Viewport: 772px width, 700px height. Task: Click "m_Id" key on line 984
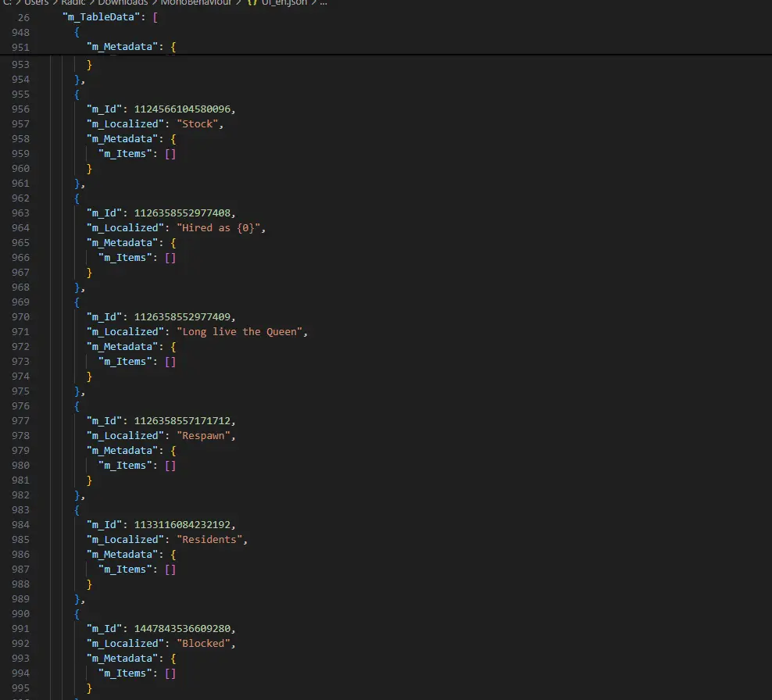pos(104,525)
